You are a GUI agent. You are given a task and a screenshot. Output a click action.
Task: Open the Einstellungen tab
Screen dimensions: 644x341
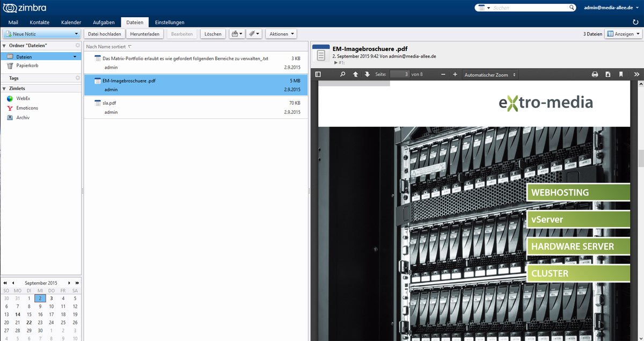(x=170, y=22)
